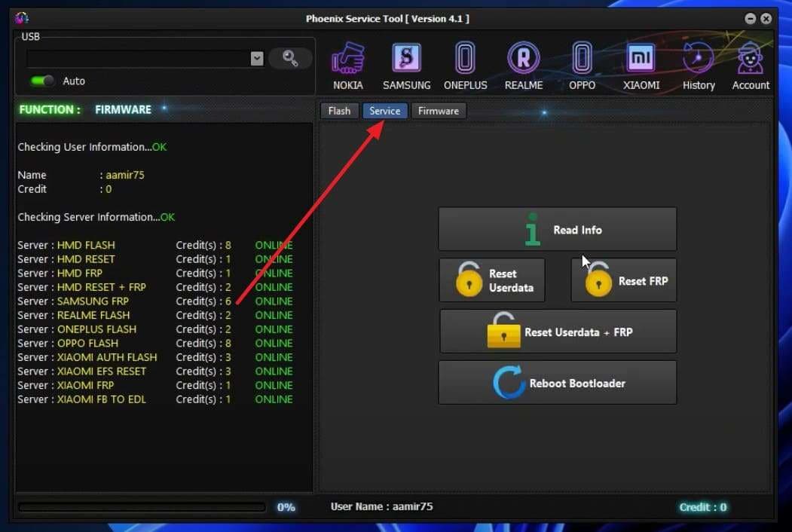Click the Reboot Bootloader button
792x532 pixels.
point(557,383)
